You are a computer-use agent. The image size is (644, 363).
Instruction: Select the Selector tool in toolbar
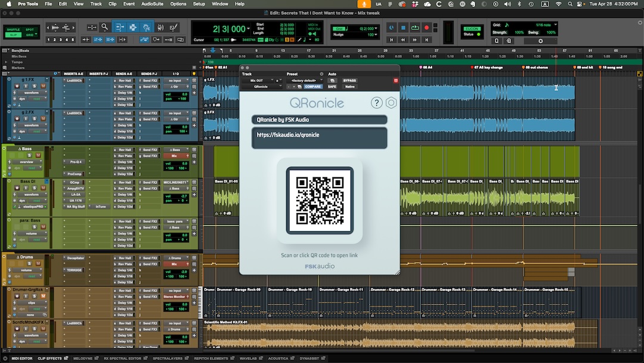point(133,27)
